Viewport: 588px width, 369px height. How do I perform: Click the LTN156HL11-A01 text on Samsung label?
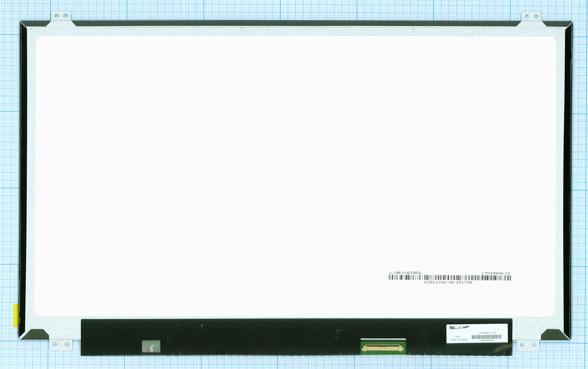[487, 333]
